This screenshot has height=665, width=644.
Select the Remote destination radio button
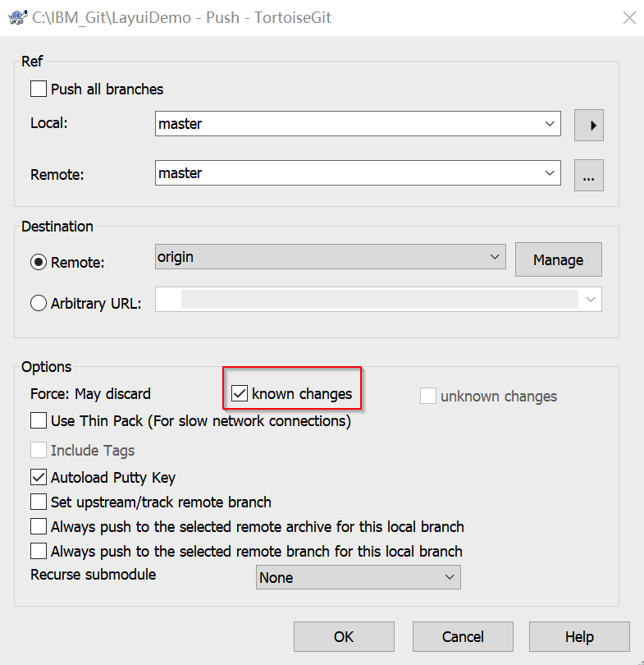pyautogui.click(x=39, y=263)
